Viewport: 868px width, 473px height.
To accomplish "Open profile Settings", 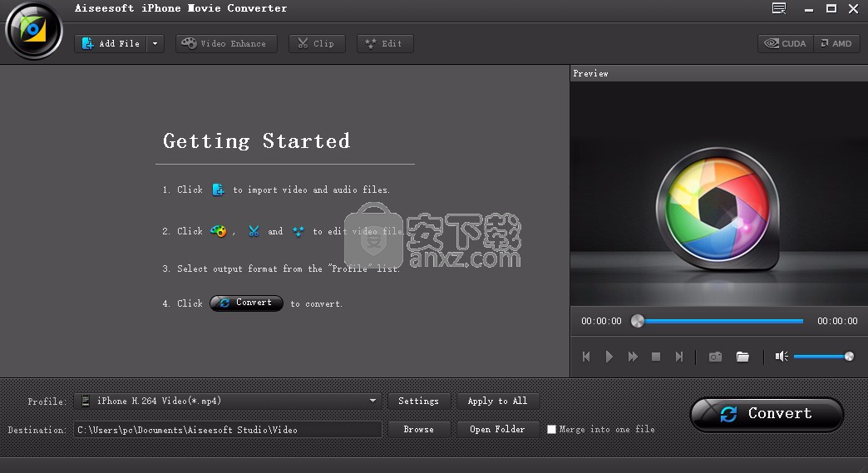I will click(418, 401).
